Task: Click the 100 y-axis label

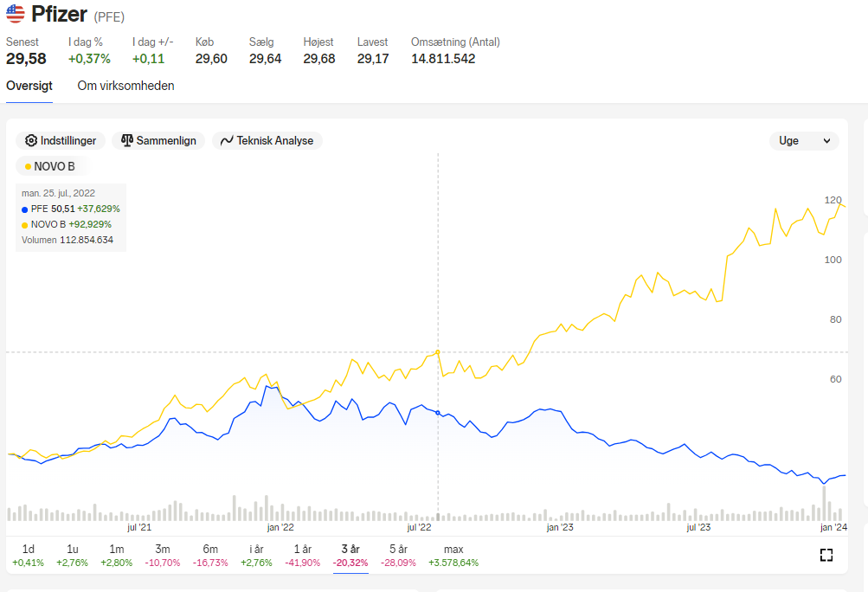Action: (x=833, y=260)
